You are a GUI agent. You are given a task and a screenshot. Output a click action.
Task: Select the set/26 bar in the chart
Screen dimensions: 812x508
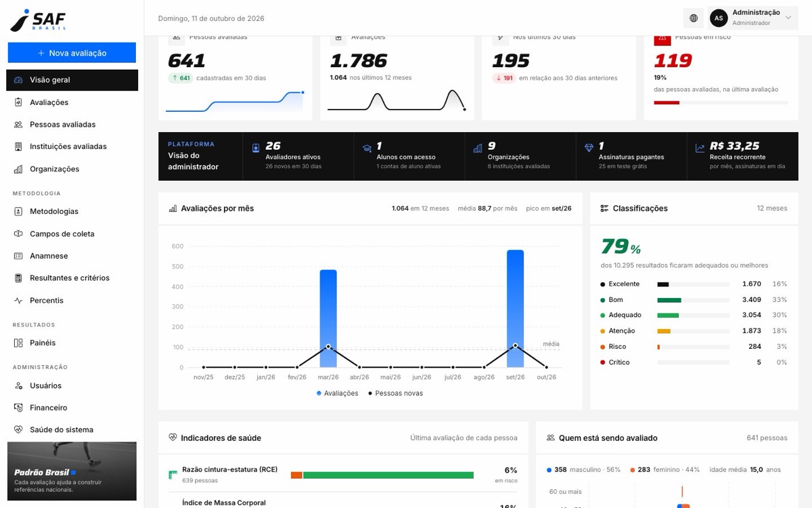pos(516,309)
